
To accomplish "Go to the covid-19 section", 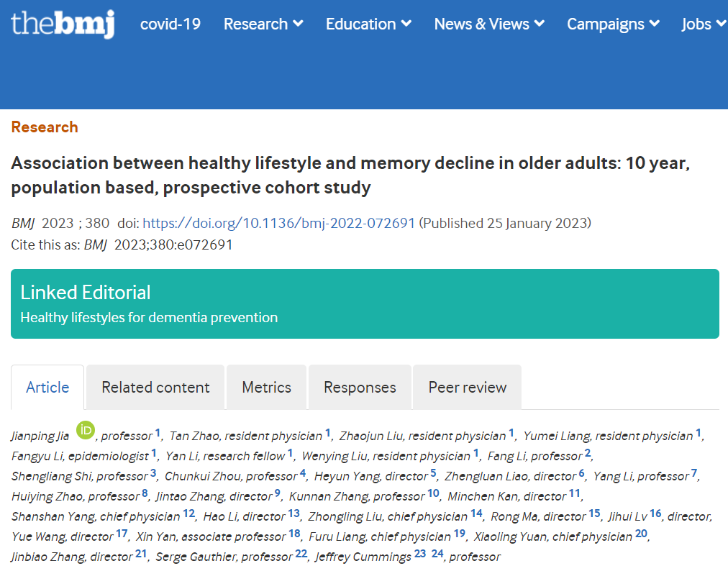I will (170, 24).
